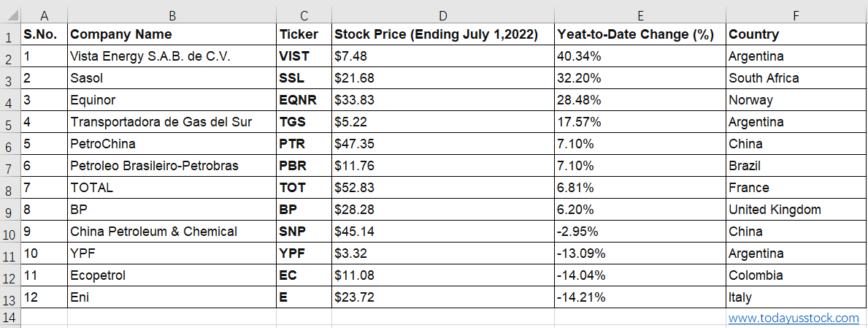Select the PetroChina company name cell
The height and width of the screenshot is (328, 868).
tap(172, 143)
